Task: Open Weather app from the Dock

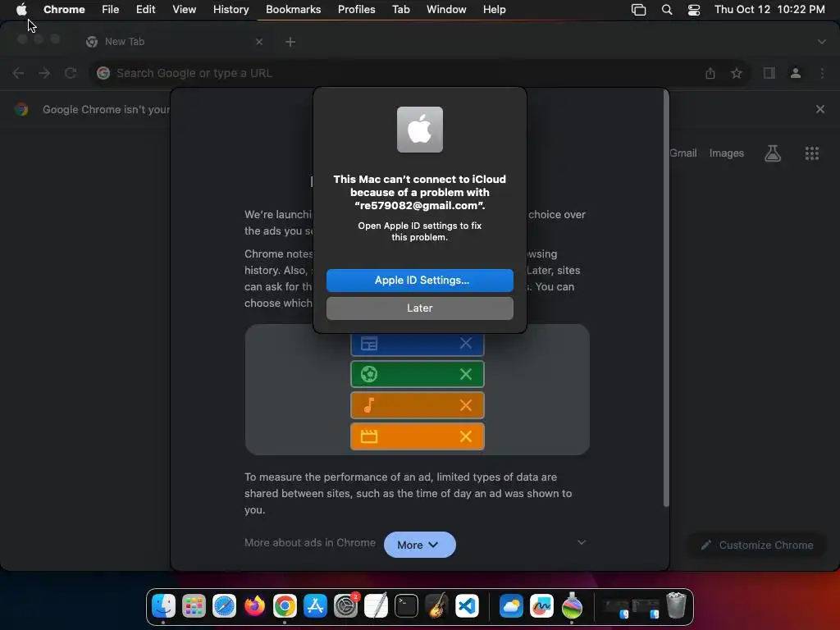Action: coord(511,606)
